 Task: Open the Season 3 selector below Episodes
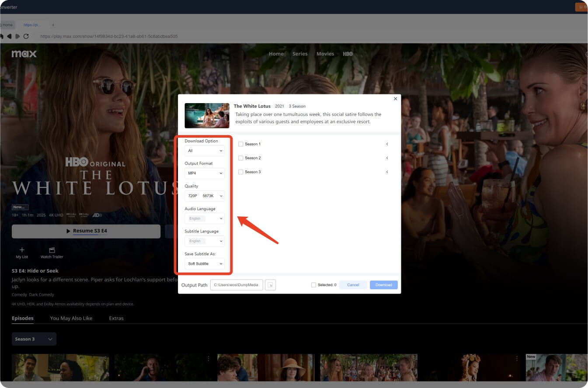click(x=34, y=339)
